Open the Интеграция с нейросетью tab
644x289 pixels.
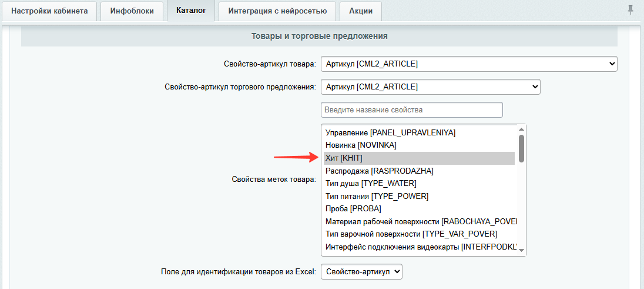point(278,11)
